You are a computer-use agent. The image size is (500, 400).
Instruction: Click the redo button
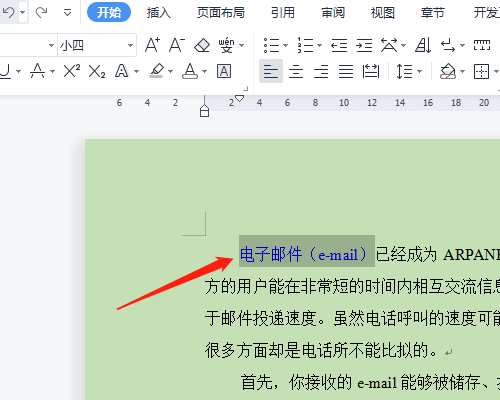(42, 13)
